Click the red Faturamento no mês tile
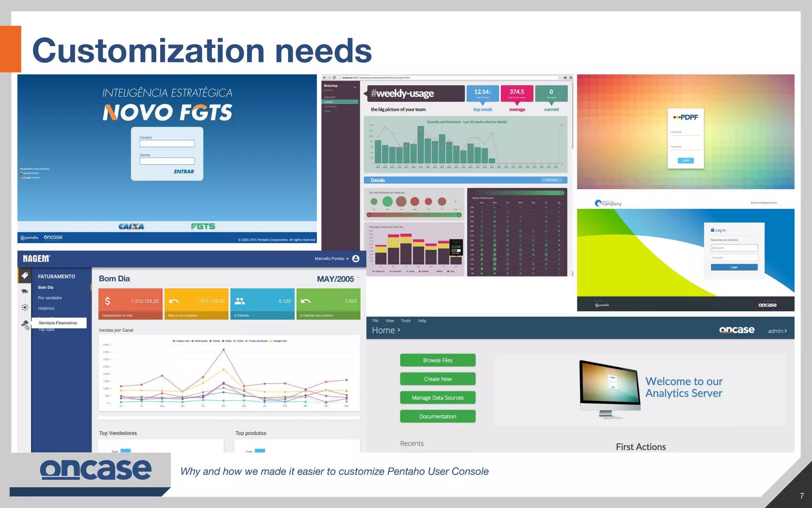The height and width of the screenshot is (508, 812). tap(130, 304)
